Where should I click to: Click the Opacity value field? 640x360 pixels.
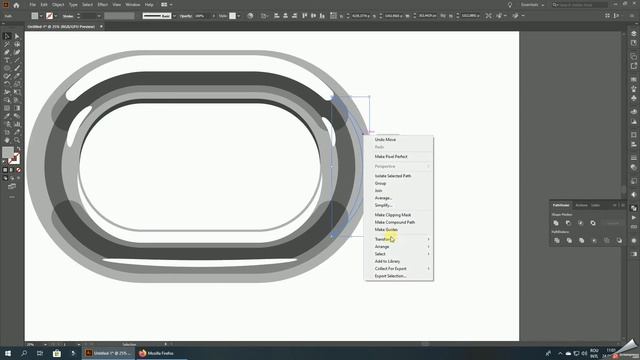[202, 16]
